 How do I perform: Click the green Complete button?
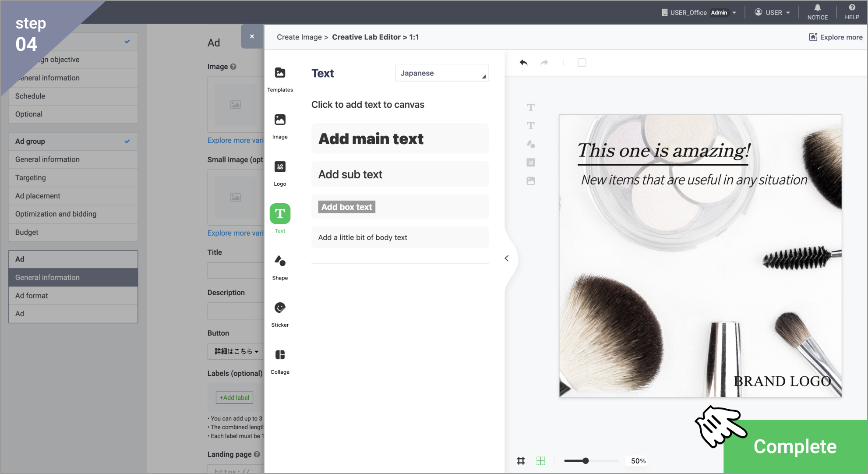794,446
